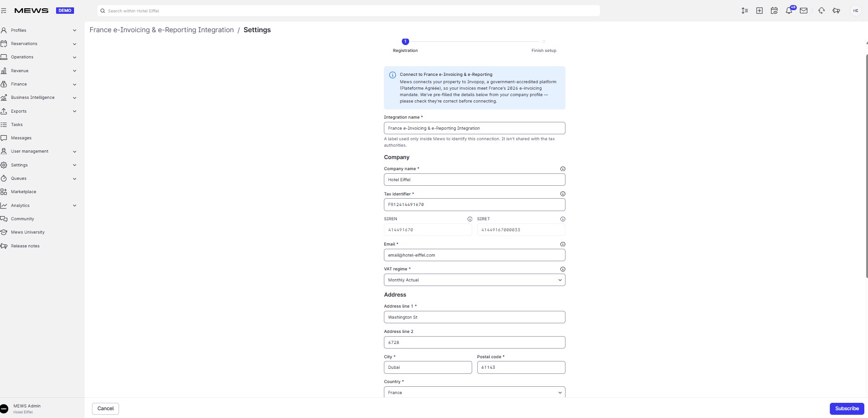This screenshot has height=418, width=868.
Task: Click the "Settings" breadcrumb title text
Action: (257, 30)
